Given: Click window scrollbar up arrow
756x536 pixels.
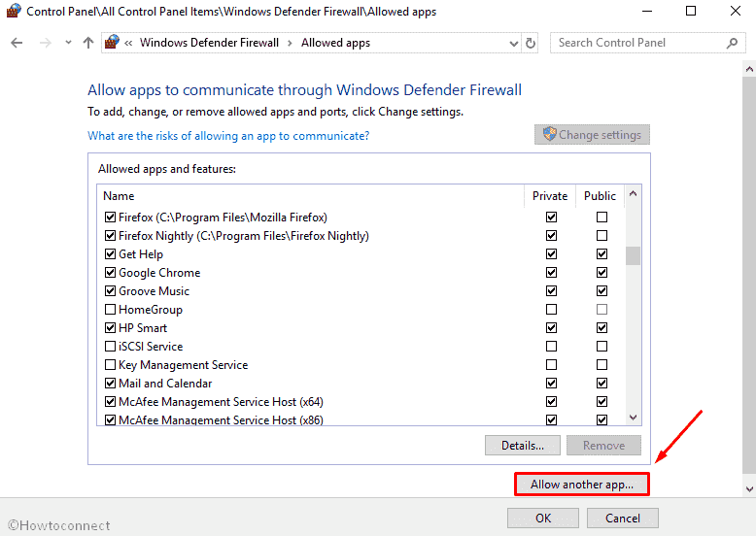Looking at the screenshot, I should click(x=749, y=69).
